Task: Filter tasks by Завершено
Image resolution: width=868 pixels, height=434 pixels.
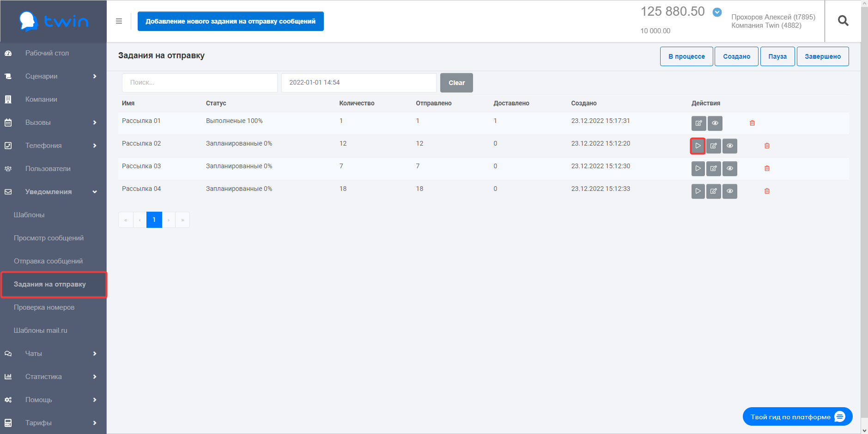Action: coord(823,56)
